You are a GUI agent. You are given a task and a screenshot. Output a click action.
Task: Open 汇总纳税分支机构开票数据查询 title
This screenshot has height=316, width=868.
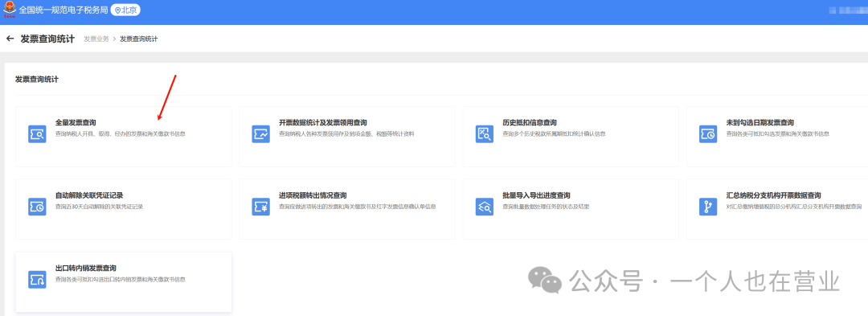tap(773, 195)
